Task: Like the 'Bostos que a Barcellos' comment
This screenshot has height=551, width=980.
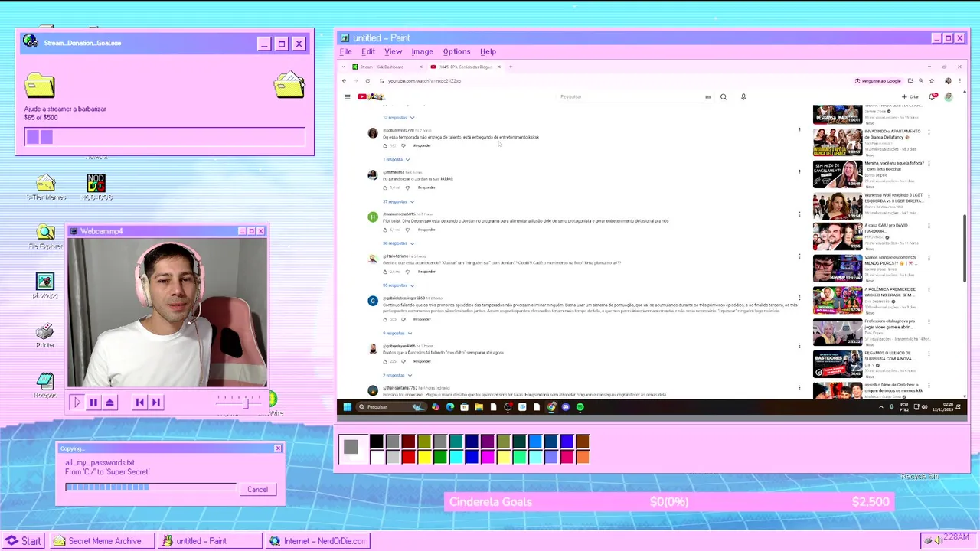Action: tap(385, 361)
